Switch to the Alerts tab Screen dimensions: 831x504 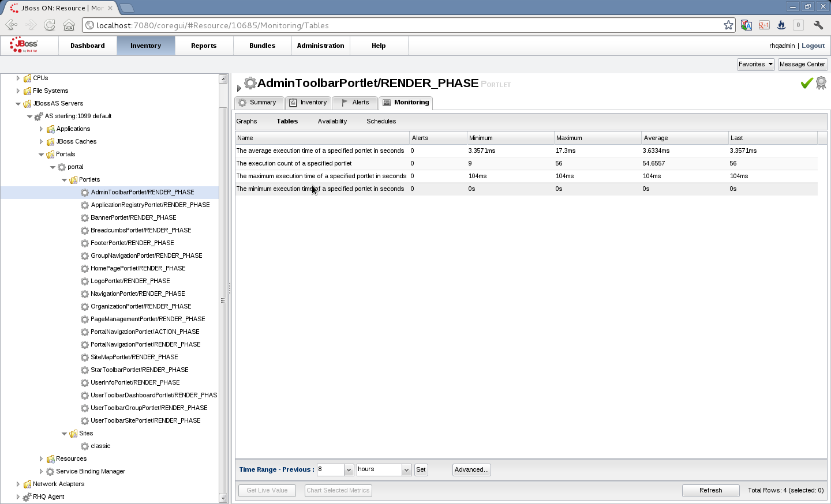(355, 103)
